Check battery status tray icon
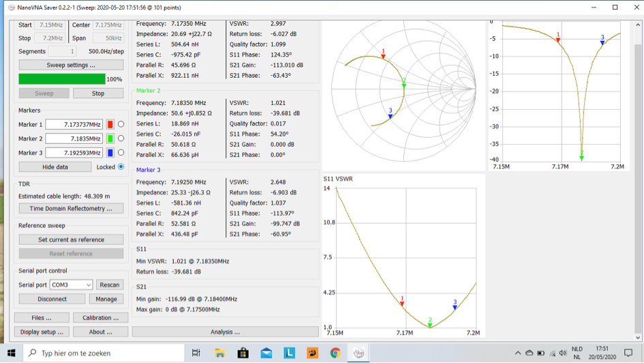 click(x=541, y=353)
